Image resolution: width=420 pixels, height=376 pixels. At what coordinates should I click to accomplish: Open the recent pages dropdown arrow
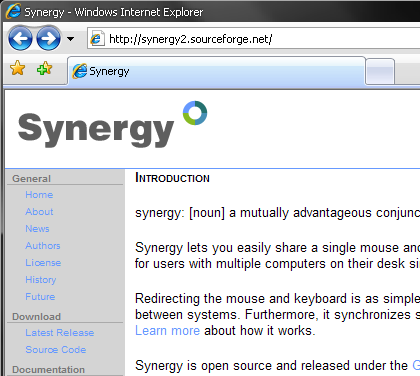(x=70, y=39)
